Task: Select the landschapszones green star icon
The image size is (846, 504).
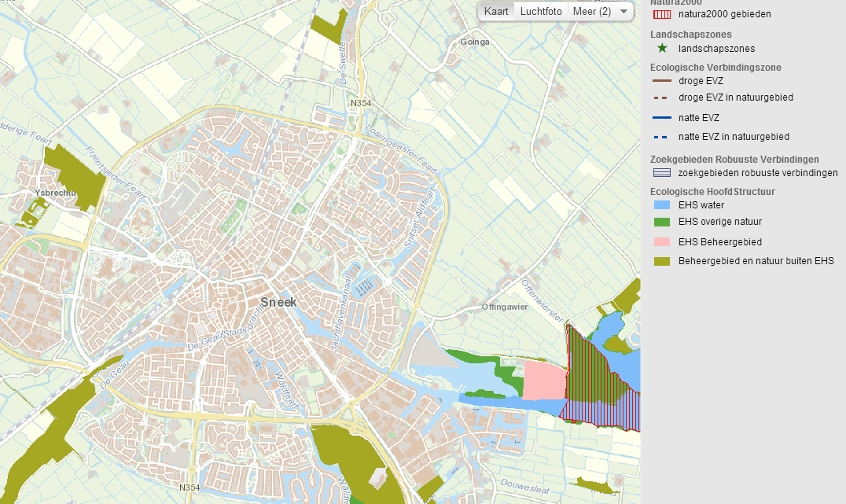Action: (x=660, y=49)
